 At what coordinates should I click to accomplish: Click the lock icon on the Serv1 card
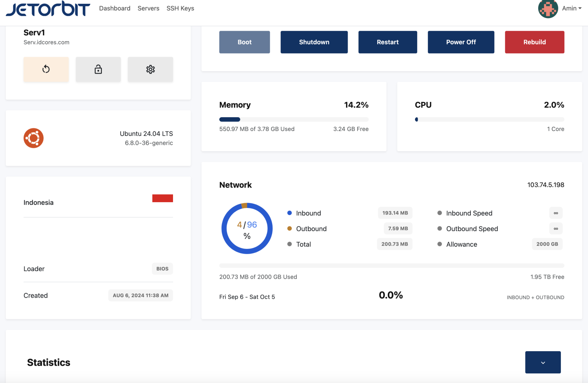pos(98,69)
